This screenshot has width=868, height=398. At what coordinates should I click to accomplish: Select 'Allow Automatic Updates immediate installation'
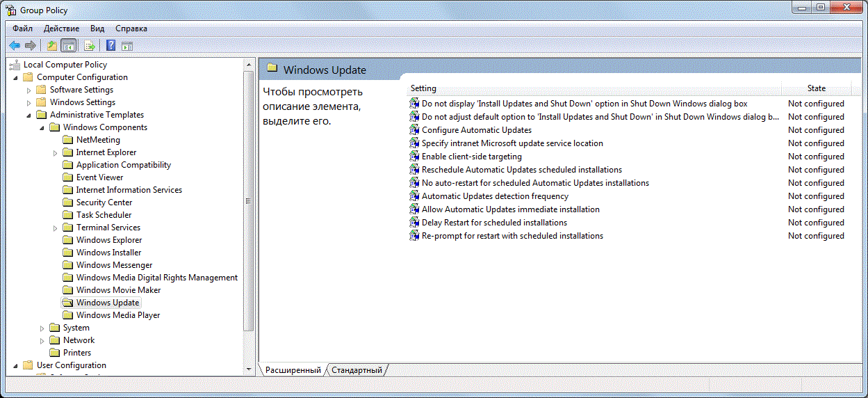pos(511,209)
